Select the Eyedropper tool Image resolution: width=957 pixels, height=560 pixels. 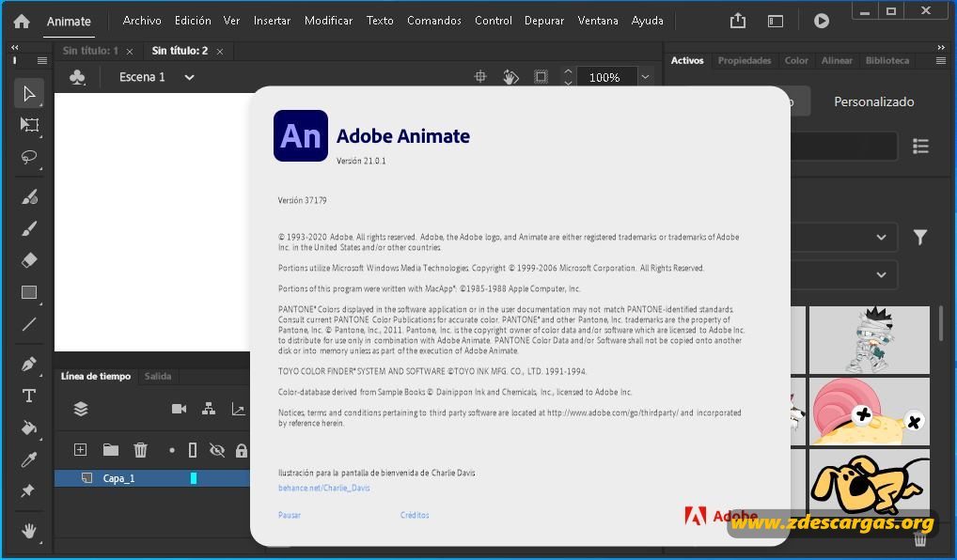click(29, 459)
